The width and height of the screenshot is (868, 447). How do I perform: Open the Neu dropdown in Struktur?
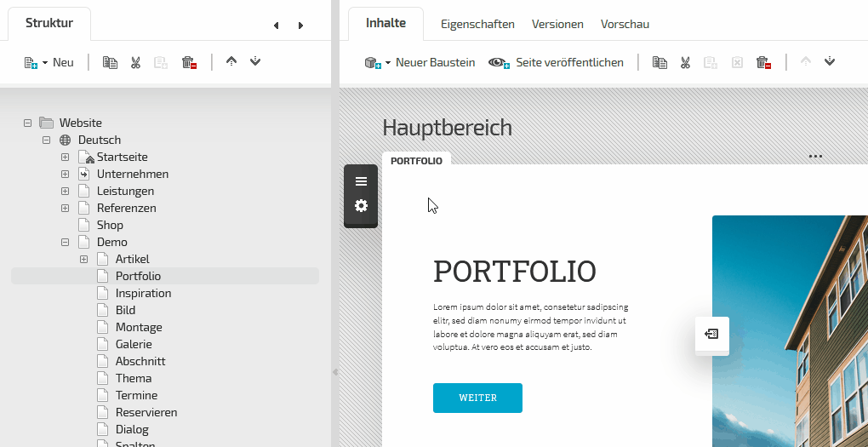coord(49,62)
